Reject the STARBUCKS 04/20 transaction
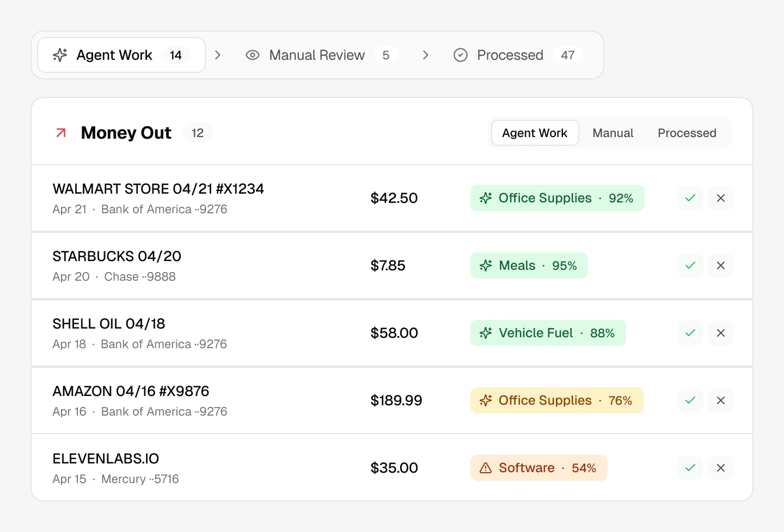 [x=721, y=265]
